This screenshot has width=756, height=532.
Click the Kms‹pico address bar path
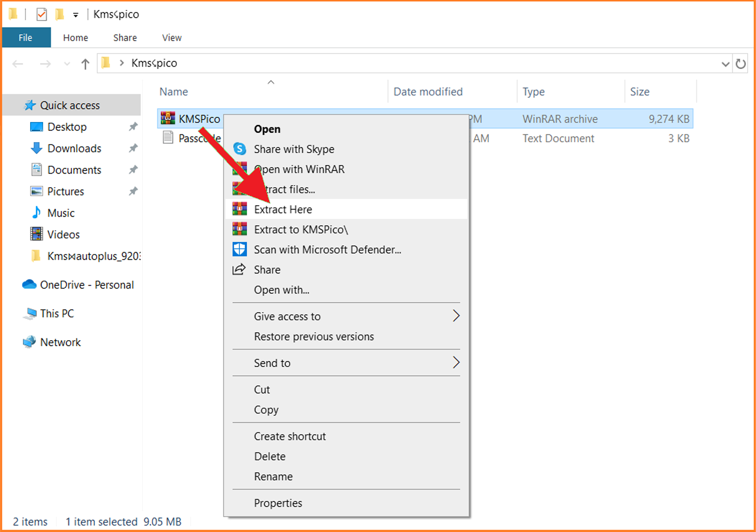[154, 63]
